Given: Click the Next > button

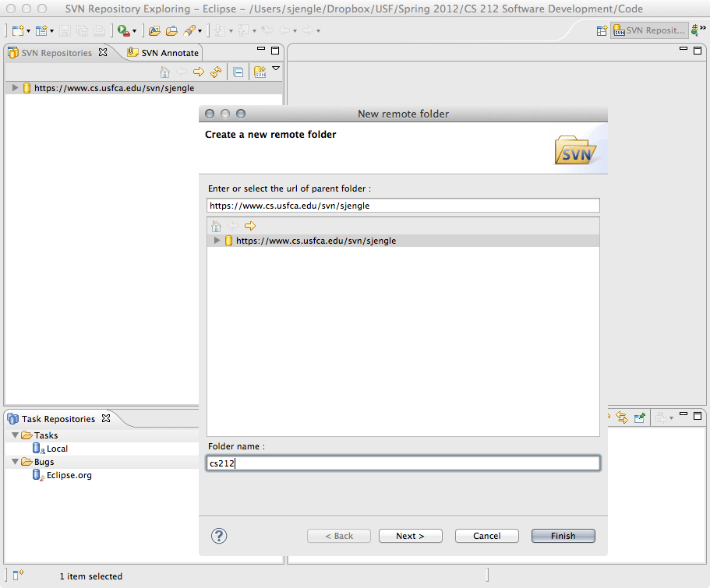Looking at the screenshot, I should click(x=410, y=536).
